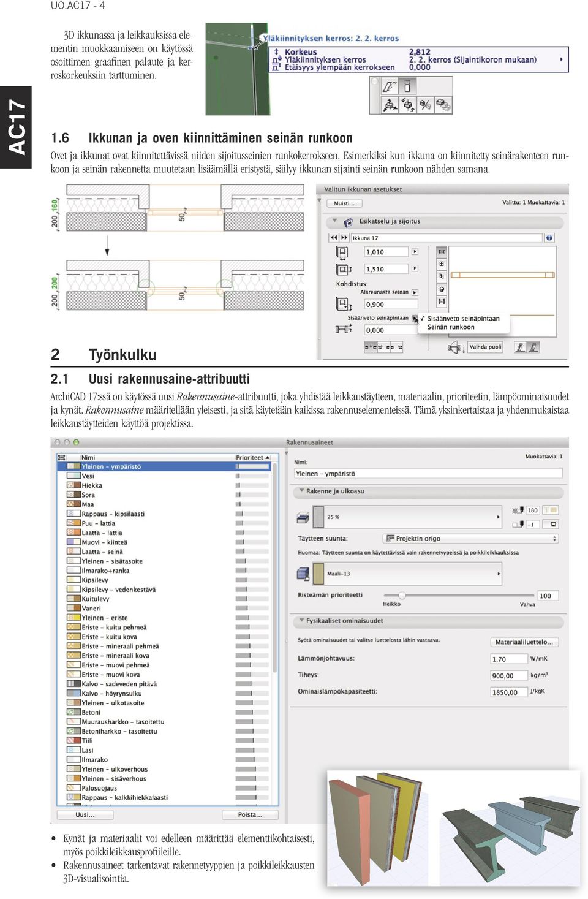This screenshot has width=588, height=899.
Task: Choose Seinän runkoon menu option
Action: click(x=451, y=327)
